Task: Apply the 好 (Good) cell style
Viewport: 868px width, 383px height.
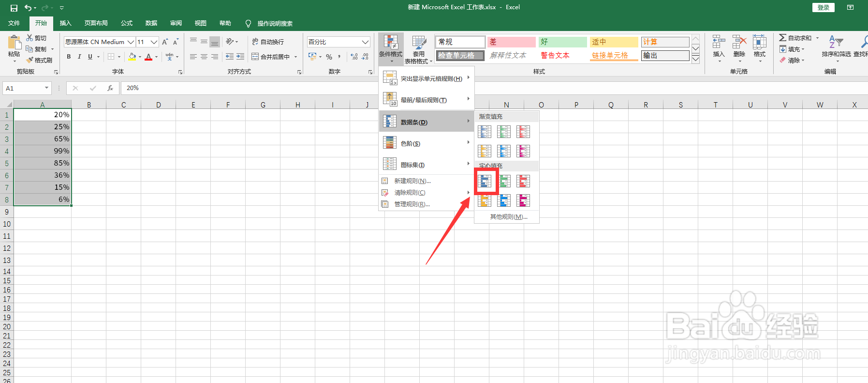Action: click(562, 42)
